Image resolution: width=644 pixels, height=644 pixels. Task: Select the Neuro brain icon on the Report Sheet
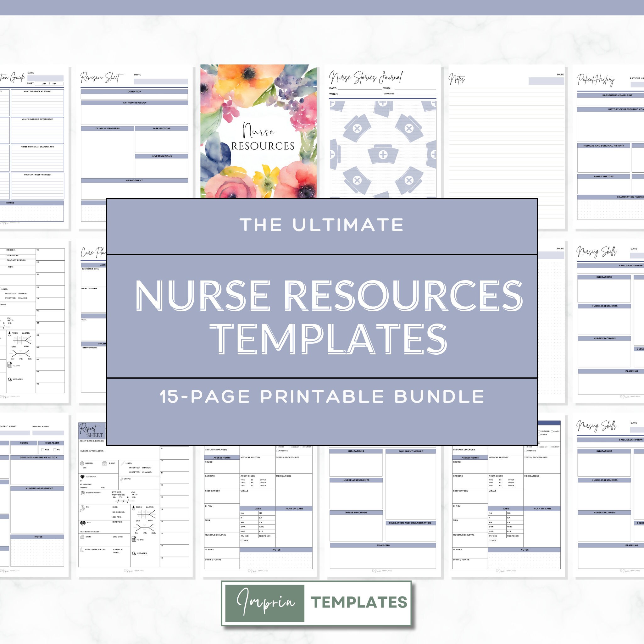tap(82, 464)
